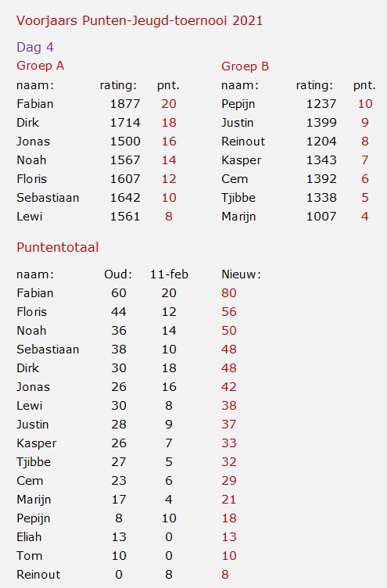Click the Groep B heading
The width and height of the screenshot is (387, 588).
pos(245,66)
